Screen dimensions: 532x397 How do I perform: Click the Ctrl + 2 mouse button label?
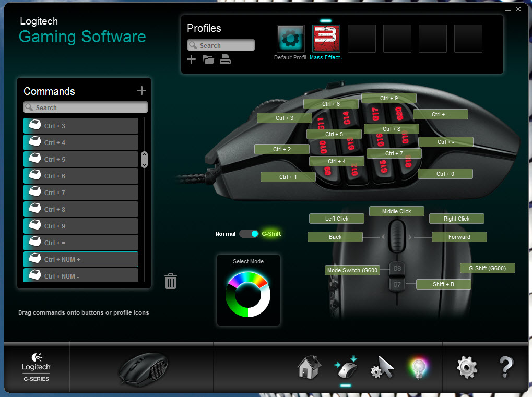(282, 149)
